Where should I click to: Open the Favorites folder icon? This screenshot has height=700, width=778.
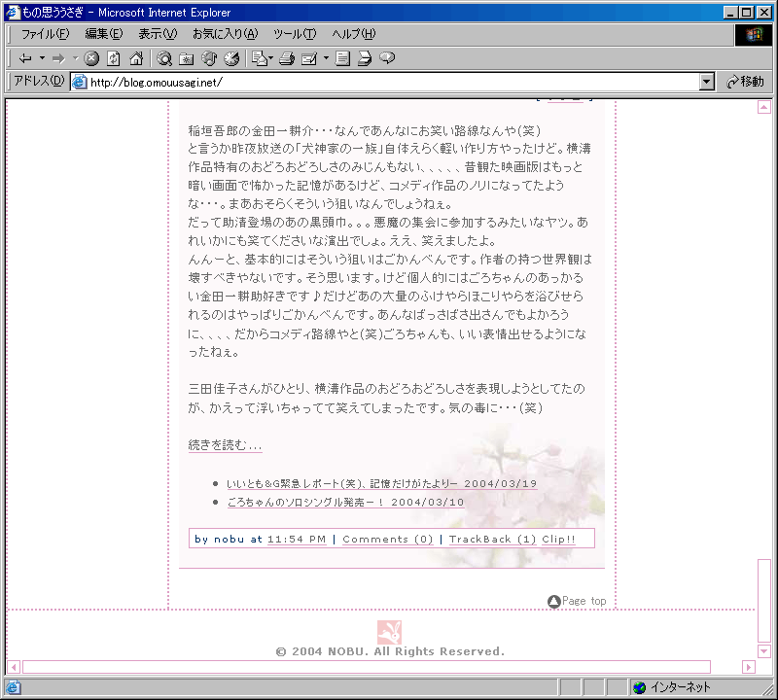[x=187, y=58]
